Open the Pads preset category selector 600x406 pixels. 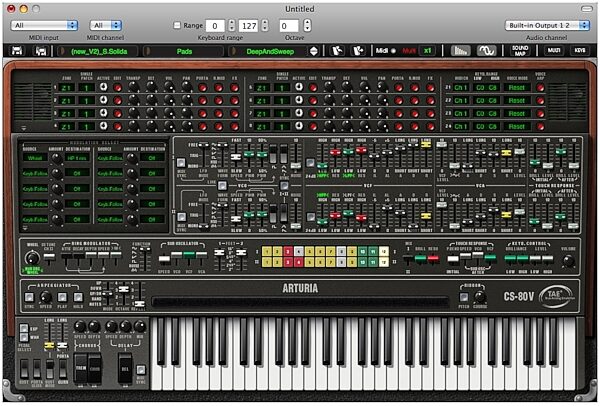(184, 51)
